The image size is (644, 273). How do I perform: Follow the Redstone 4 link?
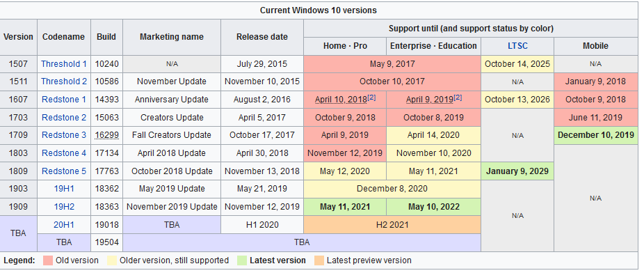(x=64, y=153)
